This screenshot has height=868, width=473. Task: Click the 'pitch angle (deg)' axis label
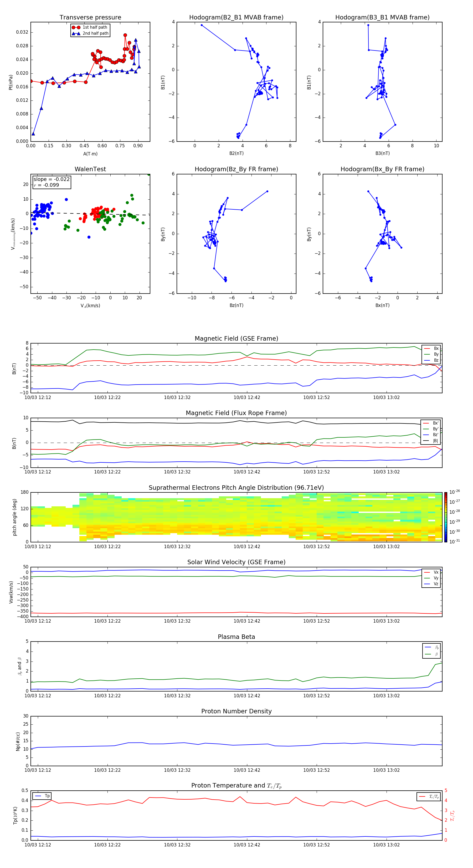pos(14,517)
